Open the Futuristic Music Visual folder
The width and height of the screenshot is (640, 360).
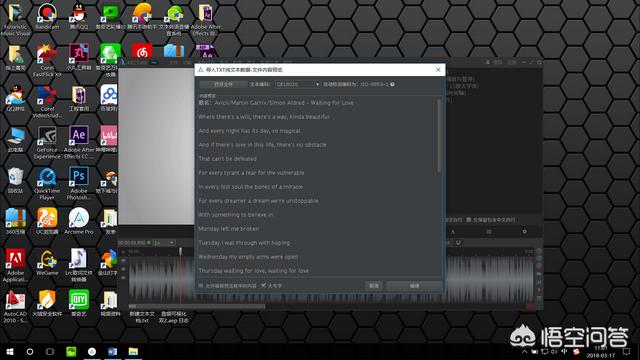coord(16,19)
